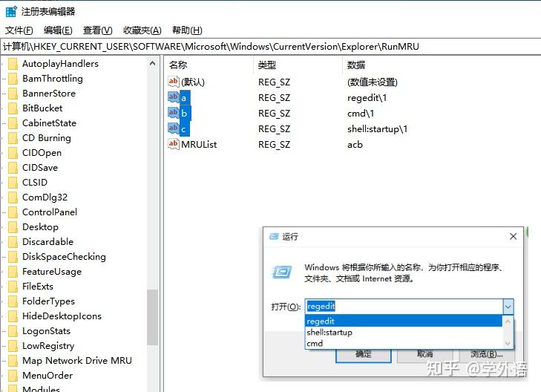Screen dimensions: 541x392
Task: Click the (数值未设置) data cell
Action: pos(373,82)
